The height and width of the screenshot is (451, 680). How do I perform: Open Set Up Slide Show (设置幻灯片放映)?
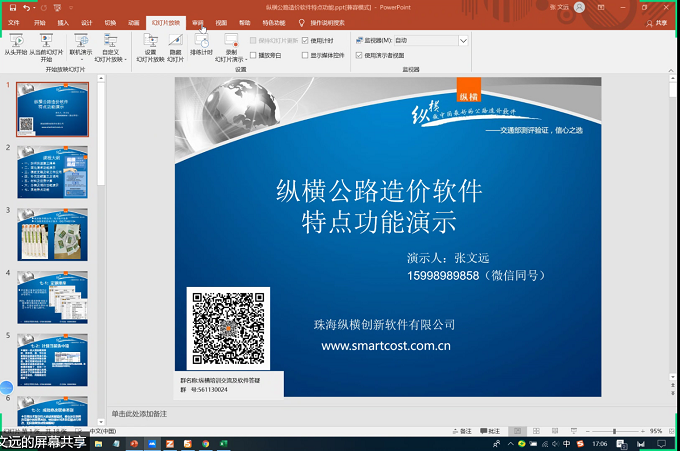[150, 48]
